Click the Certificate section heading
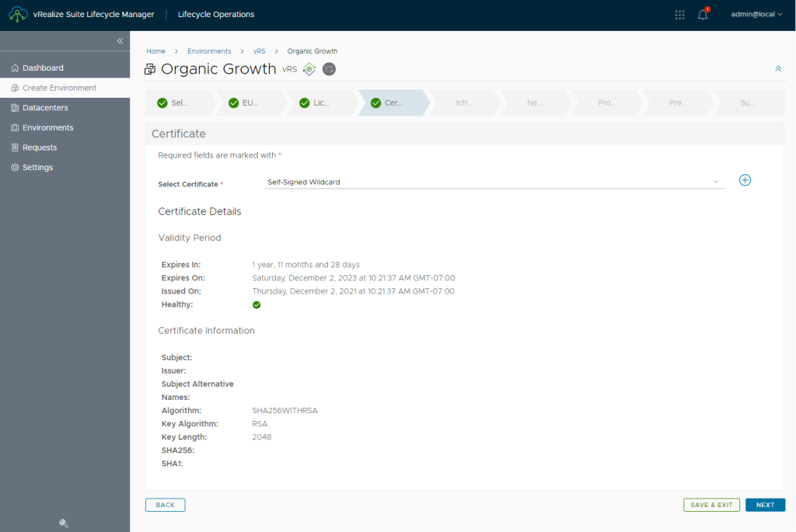 point(179,134)
